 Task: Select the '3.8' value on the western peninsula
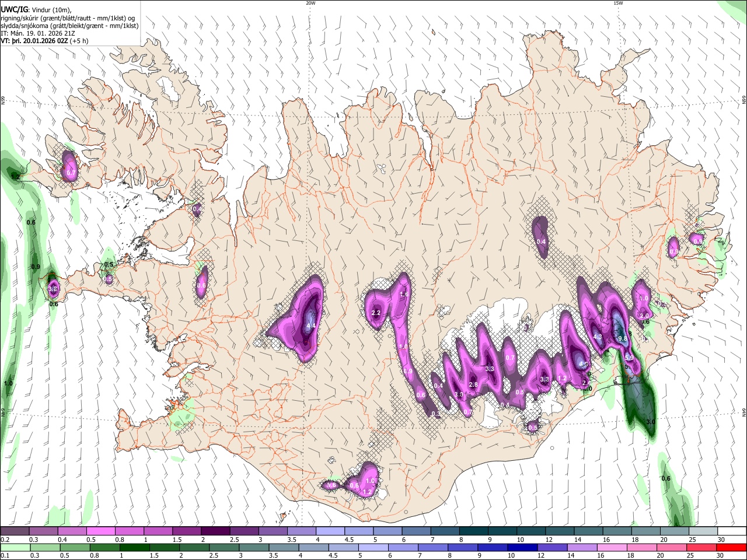point(53,289)
